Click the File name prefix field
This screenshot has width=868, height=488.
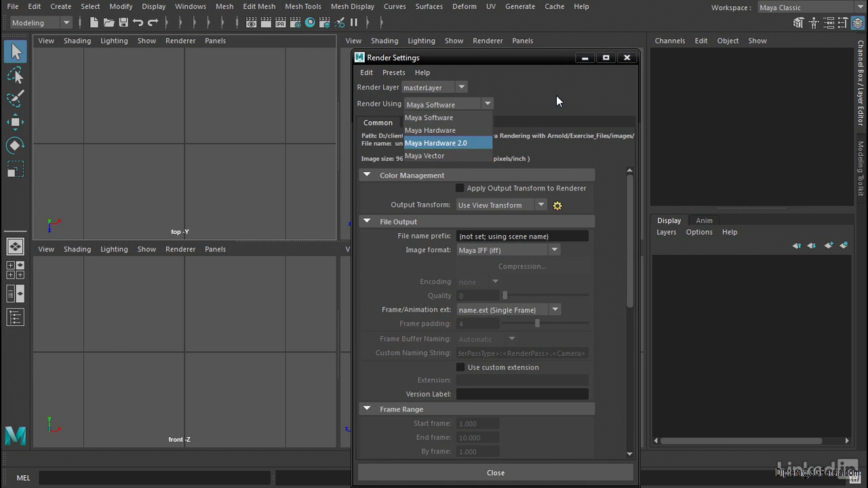(x=522, y=236)
